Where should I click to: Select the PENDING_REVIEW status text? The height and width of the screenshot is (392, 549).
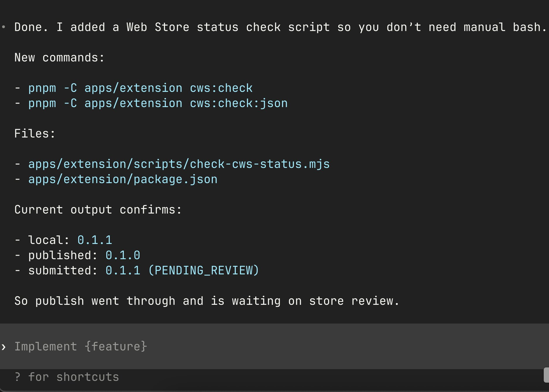coord(205,270)
